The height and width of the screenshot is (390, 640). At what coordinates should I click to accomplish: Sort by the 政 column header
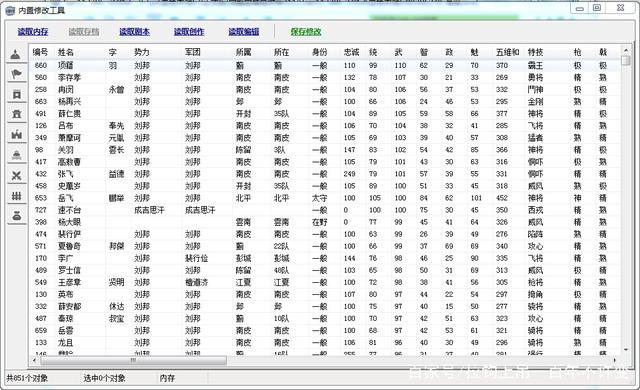point(449,52)
